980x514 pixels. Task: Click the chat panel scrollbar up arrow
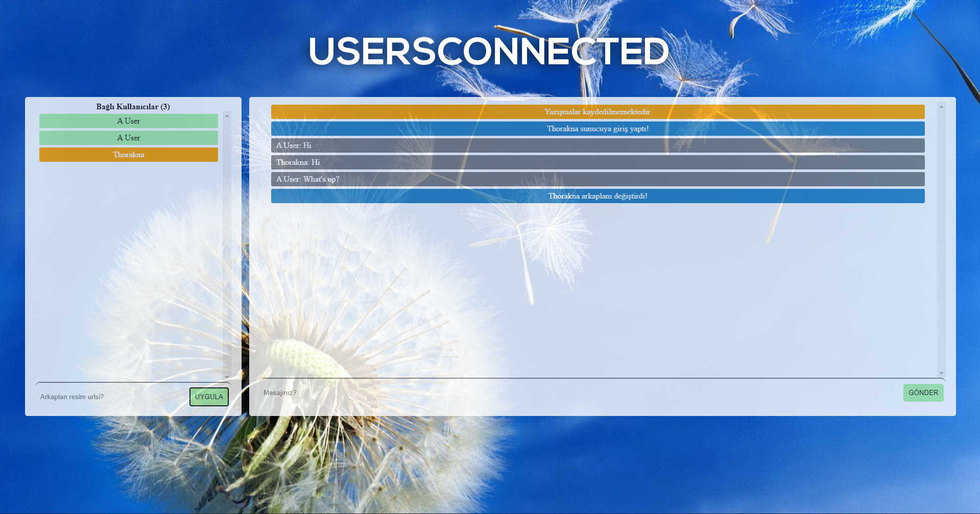(x=941, y=107)
